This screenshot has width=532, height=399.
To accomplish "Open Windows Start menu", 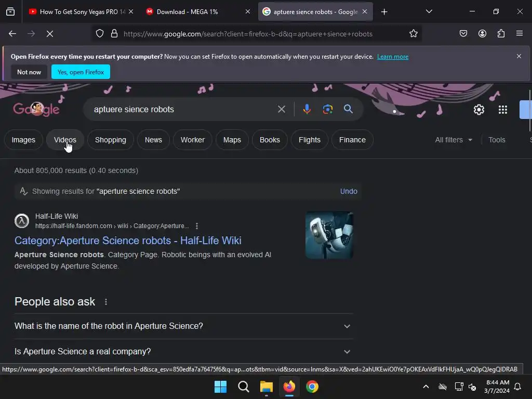I will click(220, 387).
